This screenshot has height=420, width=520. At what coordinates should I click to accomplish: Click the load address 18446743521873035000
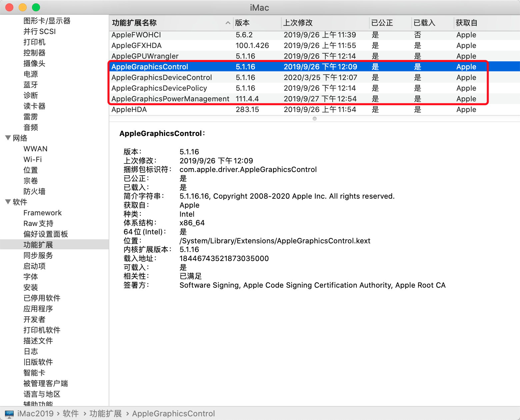(x=224, y=258)
